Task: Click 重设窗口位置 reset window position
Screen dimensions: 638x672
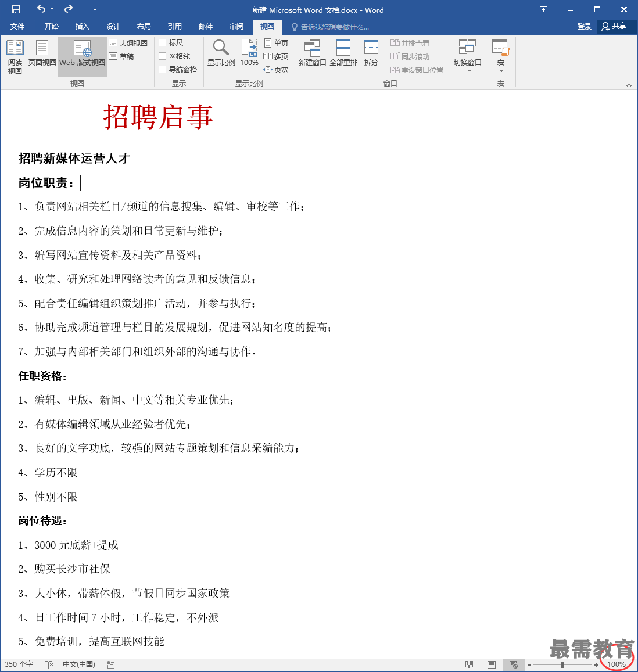Action: pos(417,70)
